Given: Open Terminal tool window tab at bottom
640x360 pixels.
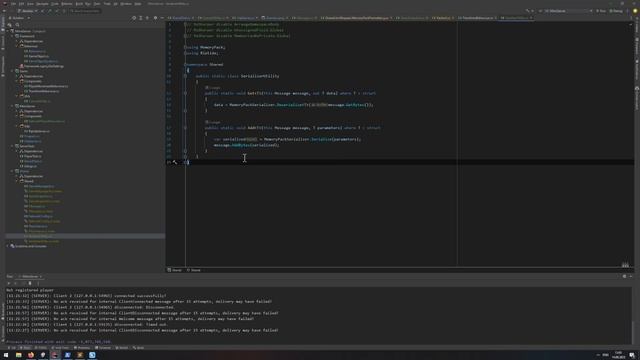Looking at the screenshot, I should pyautogui.click(x=103, y=348).
